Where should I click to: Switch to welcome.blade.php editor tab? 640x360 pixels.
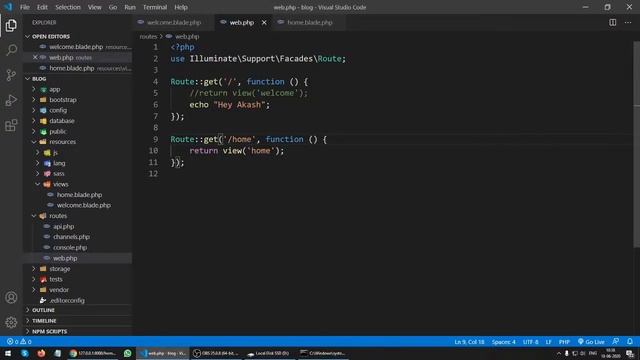coord(174,22)
